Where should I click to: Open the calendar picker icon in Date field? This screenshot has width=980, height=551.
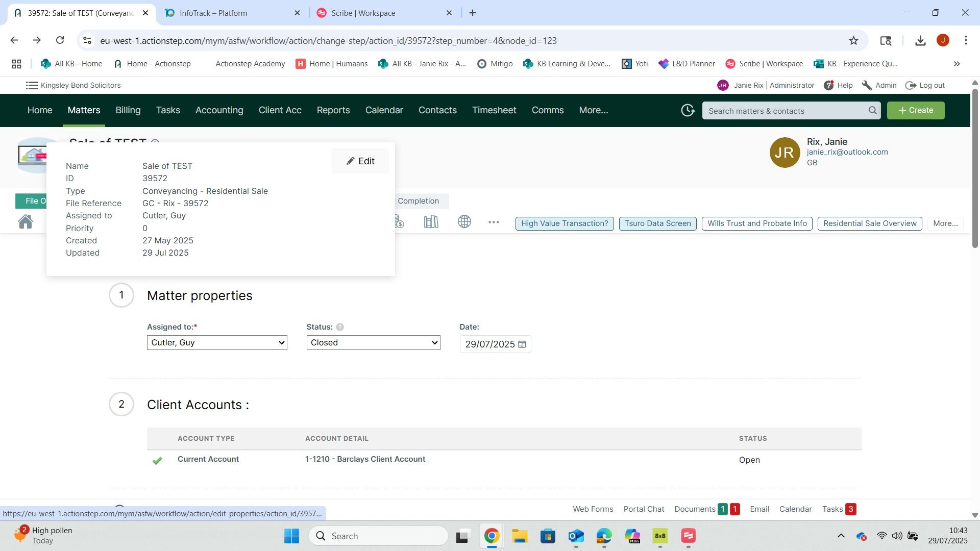522,344
